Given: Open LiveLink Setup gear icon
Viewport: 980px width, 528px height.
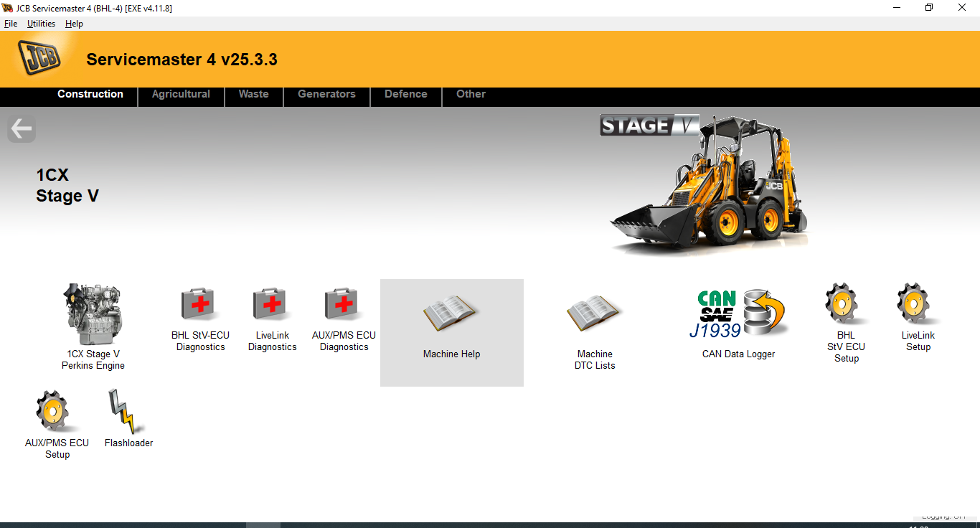Looking at the screenshot, I should (x=918, y=304).
